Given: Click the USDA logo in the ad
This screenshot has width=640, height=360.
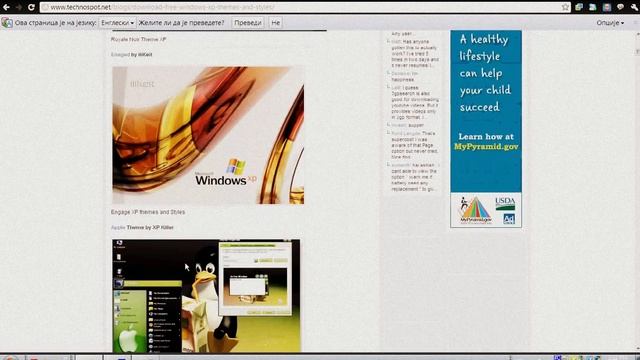Looking at the screenshot, I should tap(505, 203).
